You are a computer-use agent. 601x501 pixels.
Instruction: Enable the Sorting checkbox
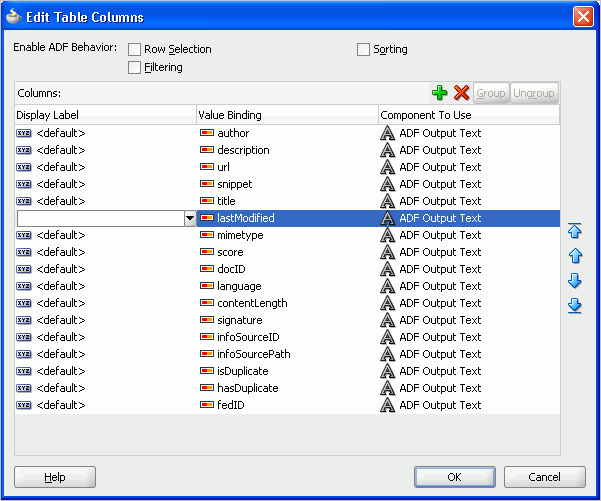pyautogui.click(x=363, y=49)
